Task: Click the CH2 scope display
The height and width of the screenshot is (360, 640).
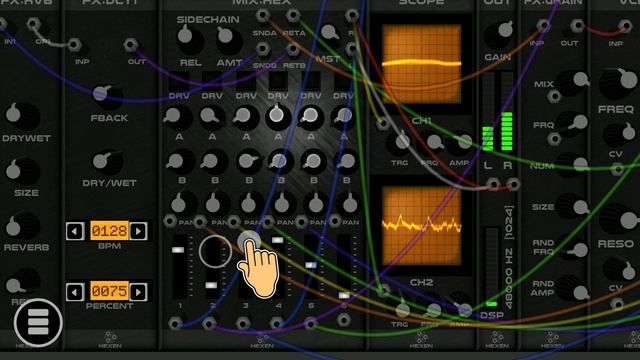Action: point(422,226)
